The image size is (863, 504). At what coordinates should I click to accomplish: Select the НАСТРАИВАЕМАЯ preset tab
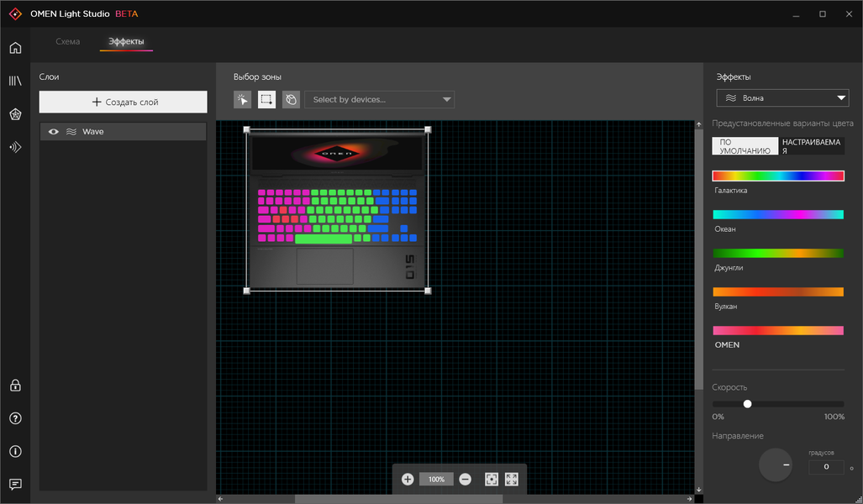(x=811, y=146)
